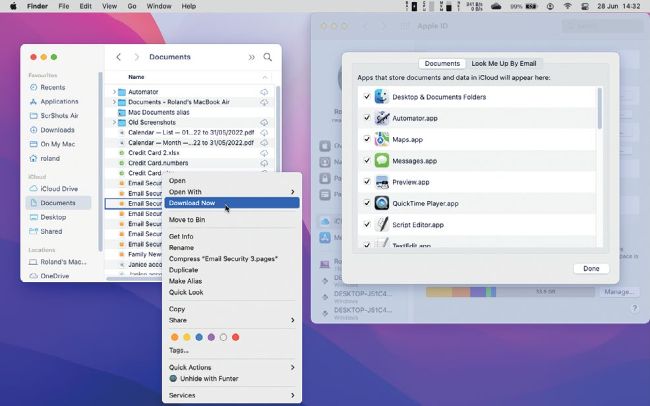Select Mac Documents alias file row
The image size is (650, 406).
(x=189, y=112)
